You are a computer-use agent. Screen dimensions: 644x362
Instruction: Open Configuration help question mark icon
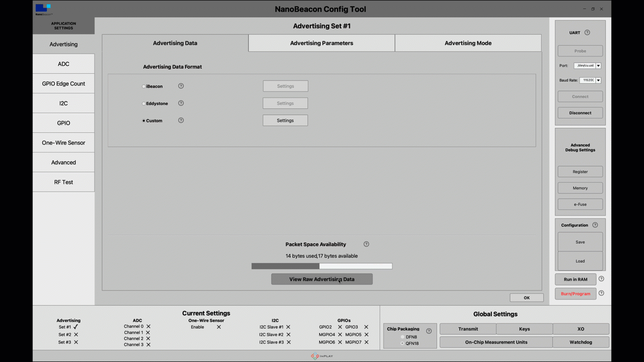595,225
